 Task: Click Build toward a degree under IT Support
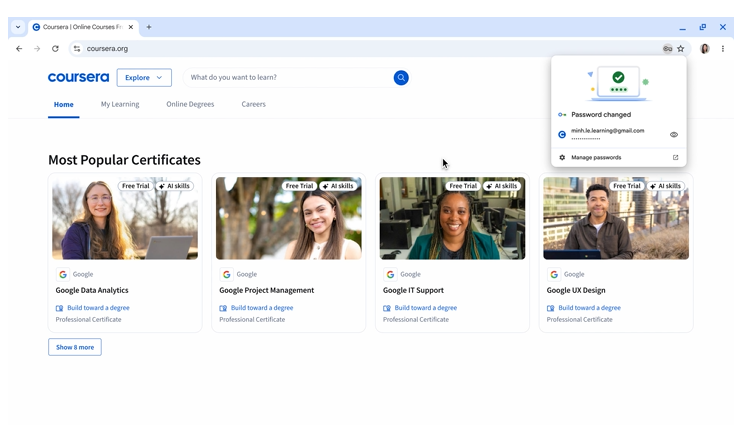[426, 308]
